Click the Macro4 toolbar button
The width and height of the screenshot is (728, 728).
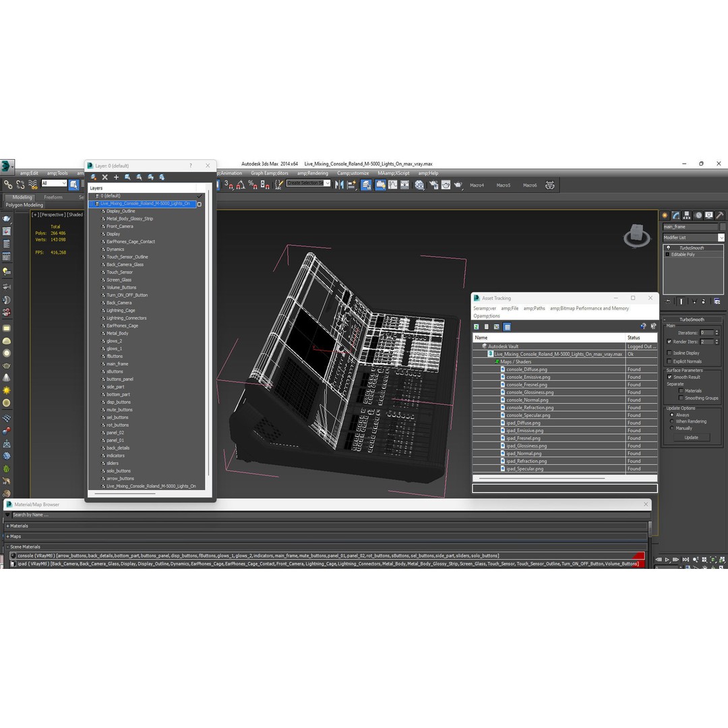pyautogui.click(x=477, y=185)
